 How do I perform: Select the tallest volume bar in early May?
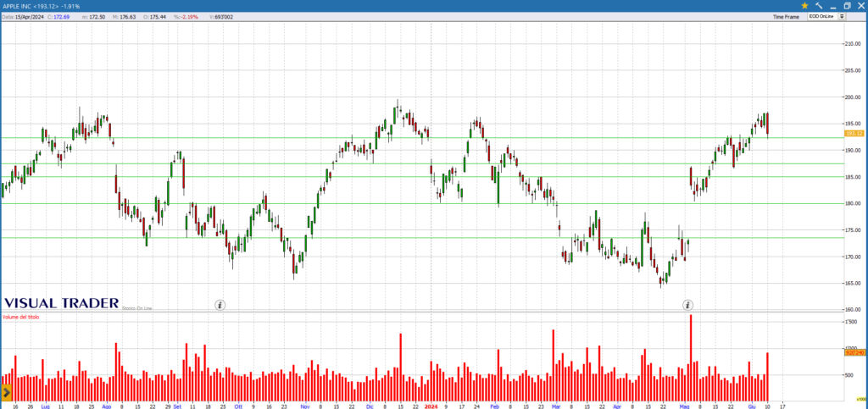click(691, 357)
